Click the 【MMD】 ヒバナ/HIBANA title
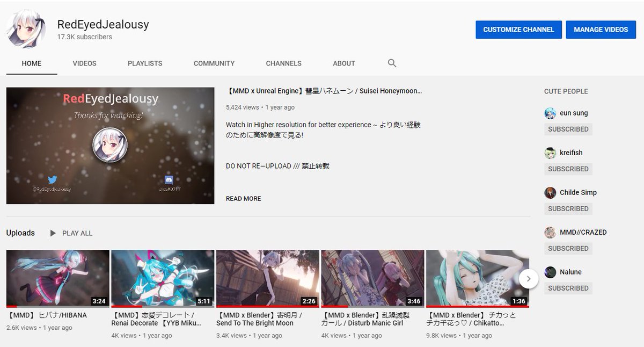 pyautogui.click(x=47, y=315)
